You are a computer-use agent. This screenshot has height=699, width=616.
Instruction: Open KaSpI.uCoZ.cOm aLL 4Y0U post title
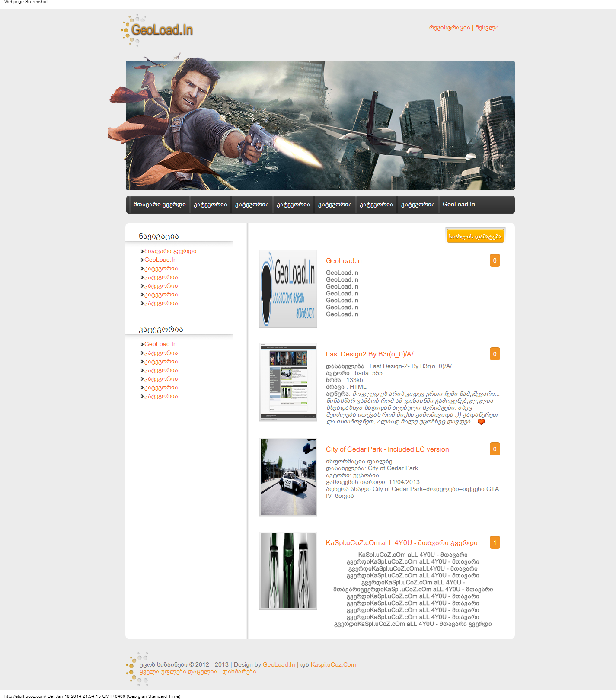[x=402, y=543]
